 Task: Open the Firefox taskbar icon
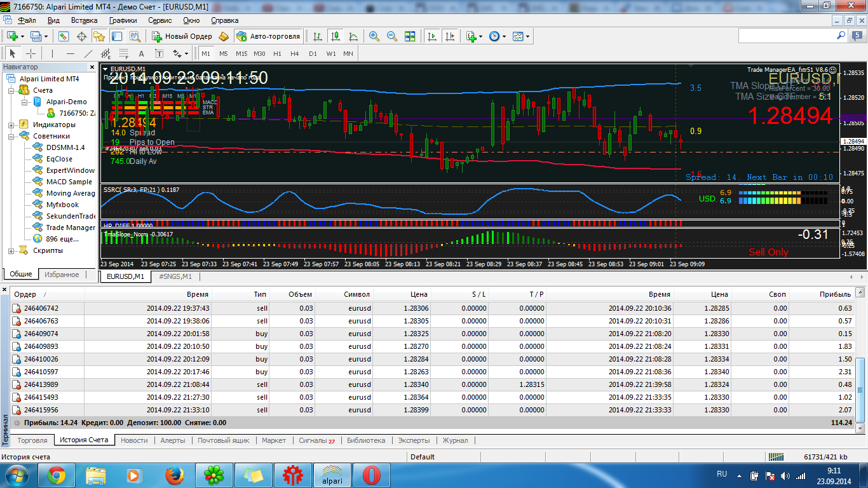point(174,475)
